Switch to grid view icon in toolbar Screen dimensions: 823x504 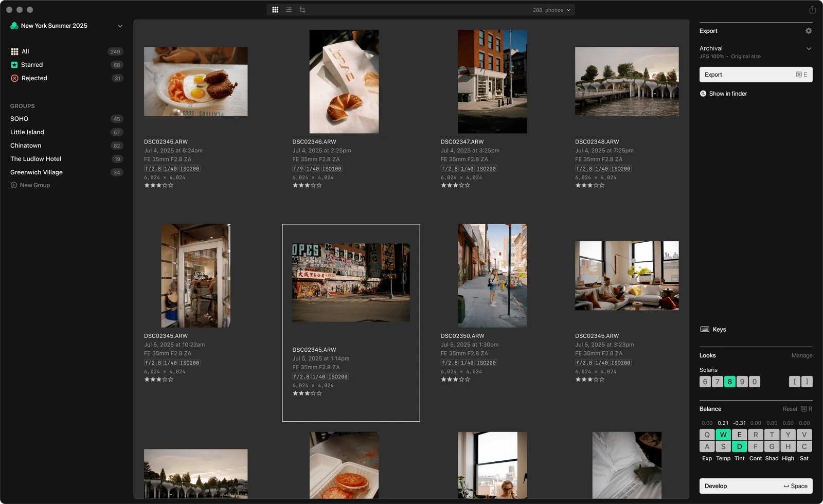click(275, 10)
